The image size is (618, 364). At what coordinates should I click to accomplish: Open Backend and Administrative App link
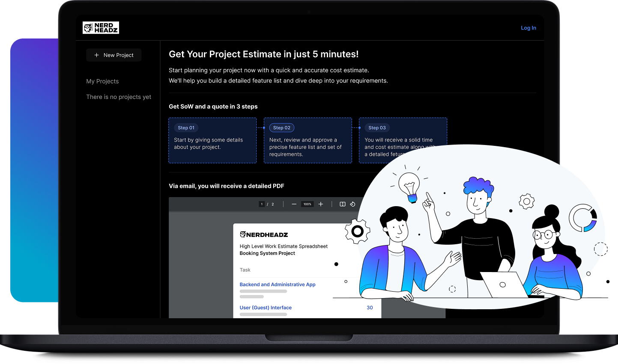(x=278, y=284)
